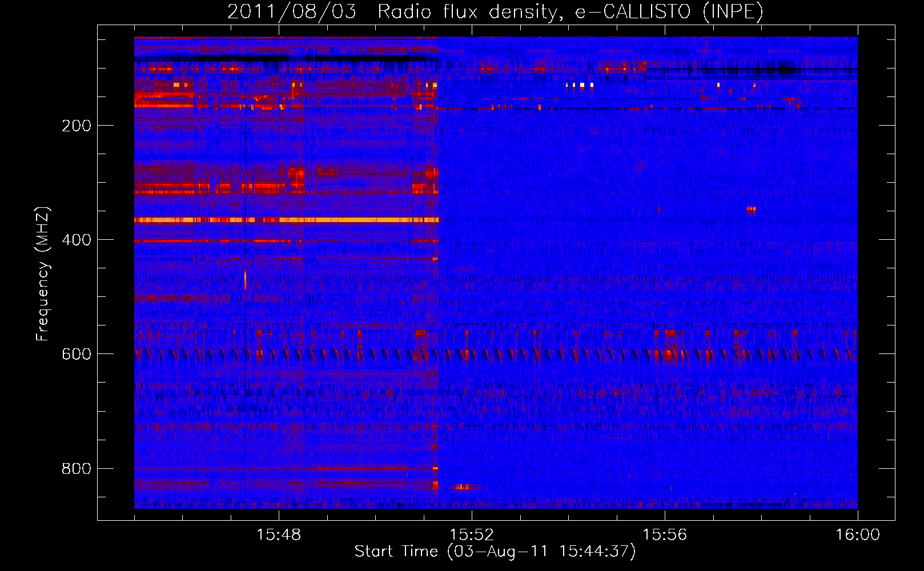This screenshot has height=571, width=924.
Task: Click the 15:48 time tick label
Action: [x=279, y=535]
